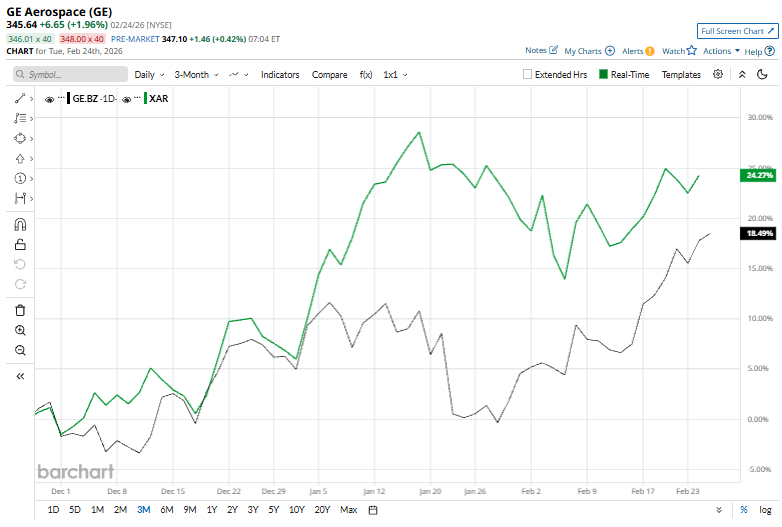Select the 1Y time range
Screen dimensions: 782x527
click(x=212, y=510)
